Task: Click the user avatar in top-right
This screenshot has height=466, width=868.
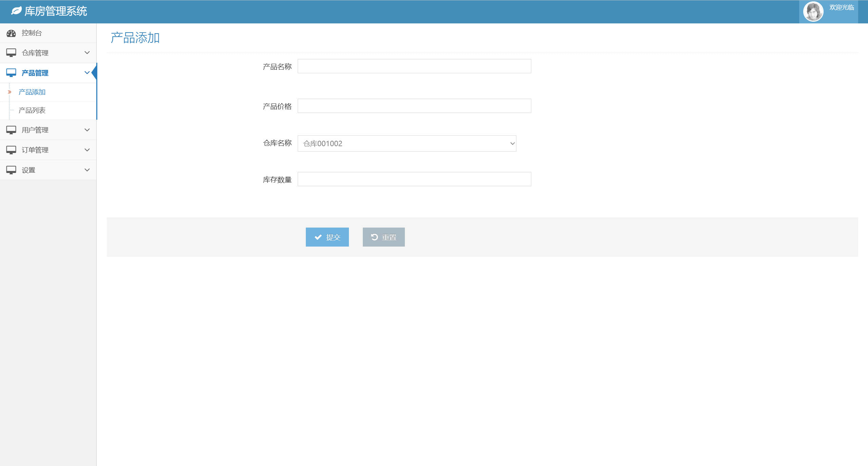Action: (x=813, y=12)
